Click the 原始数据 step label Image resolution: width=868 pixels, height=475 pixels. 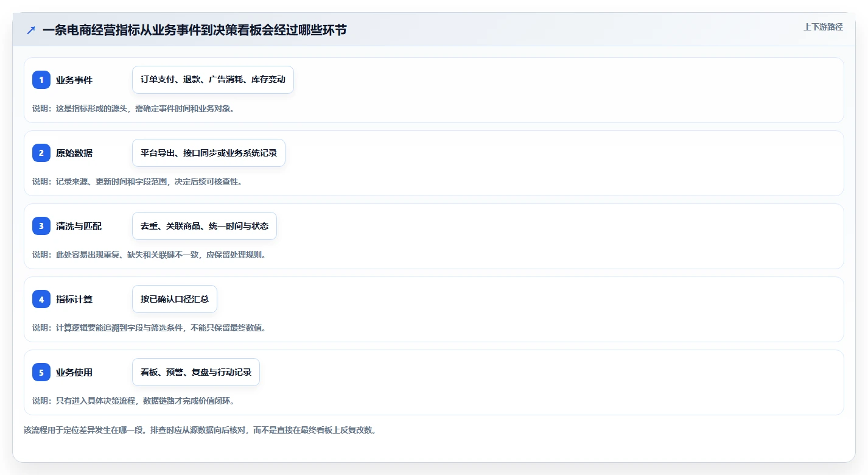click(74, 153)
